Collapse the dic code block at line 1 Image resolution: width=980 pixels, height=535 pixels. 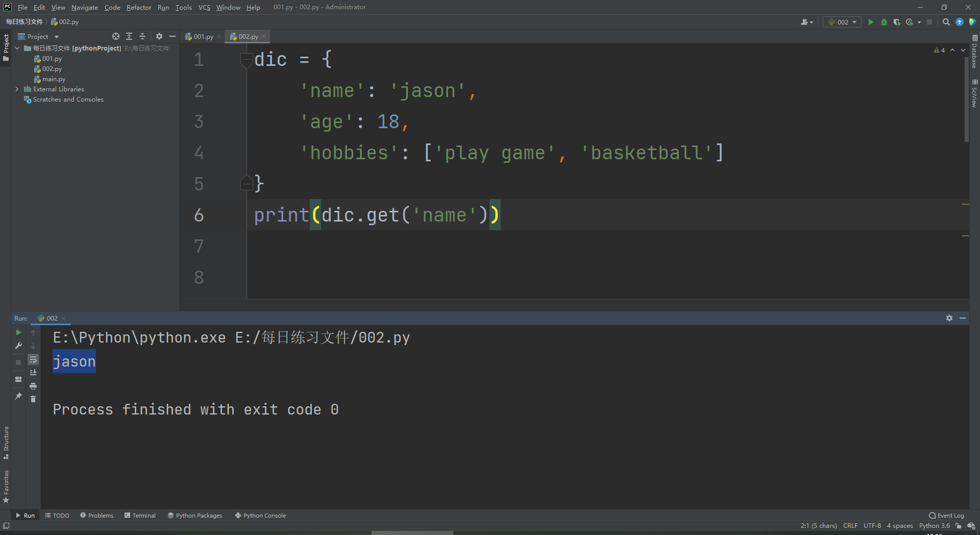pyautogui.click(x=247, y=60)
